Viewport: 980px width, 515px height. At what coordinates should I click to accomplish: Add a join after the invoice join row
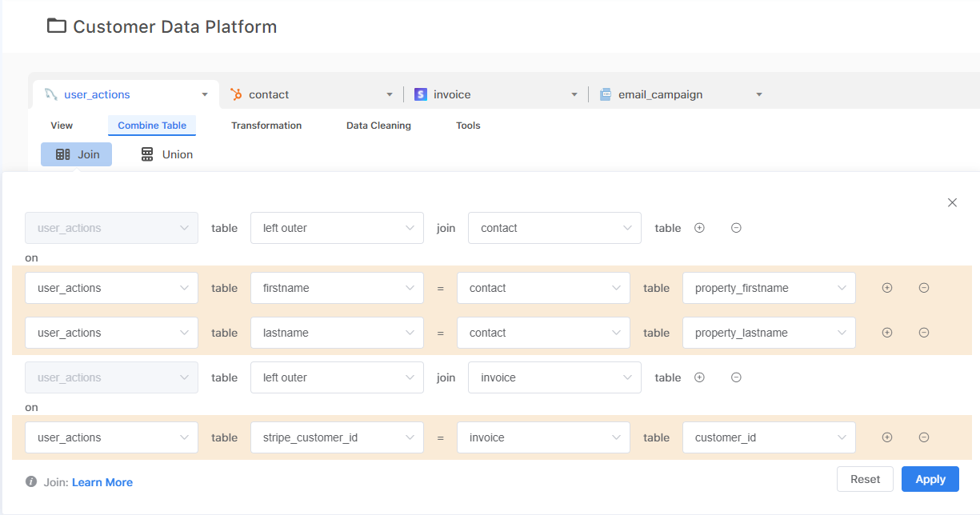pos(699,377)
